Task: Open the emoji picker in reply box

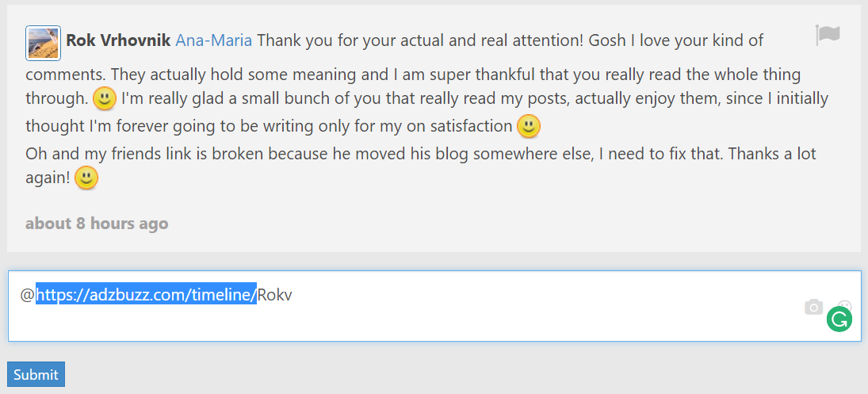Action: click(x=845, y=305)
